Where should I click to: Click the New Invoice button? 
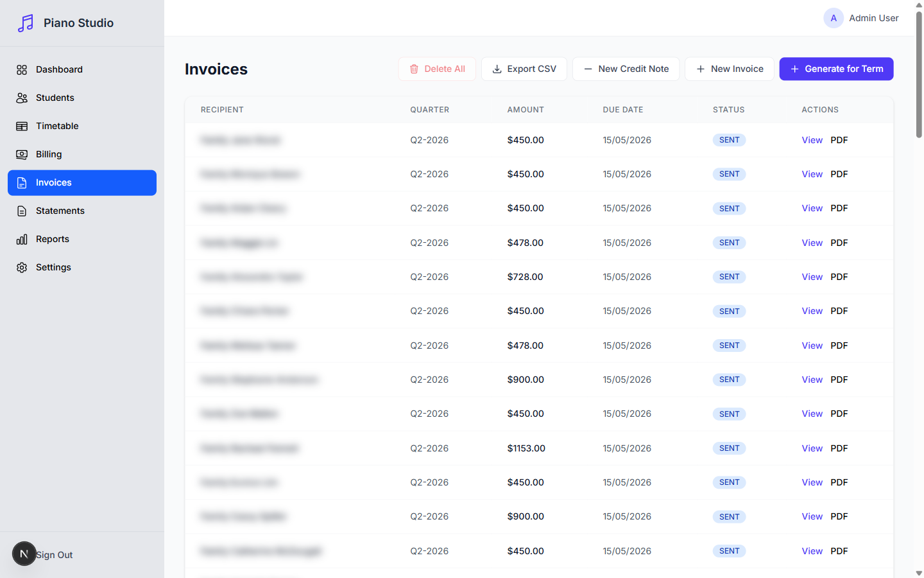point(730,69)
